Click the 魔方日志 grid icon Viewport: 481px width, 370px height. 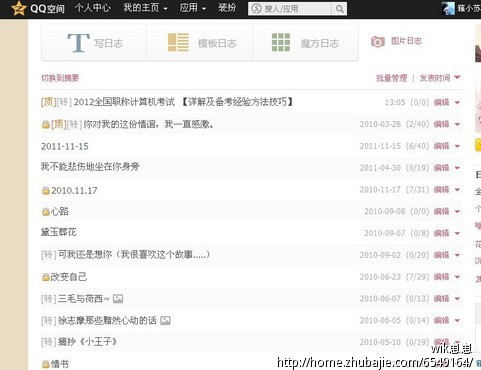(x=281, y=42)
